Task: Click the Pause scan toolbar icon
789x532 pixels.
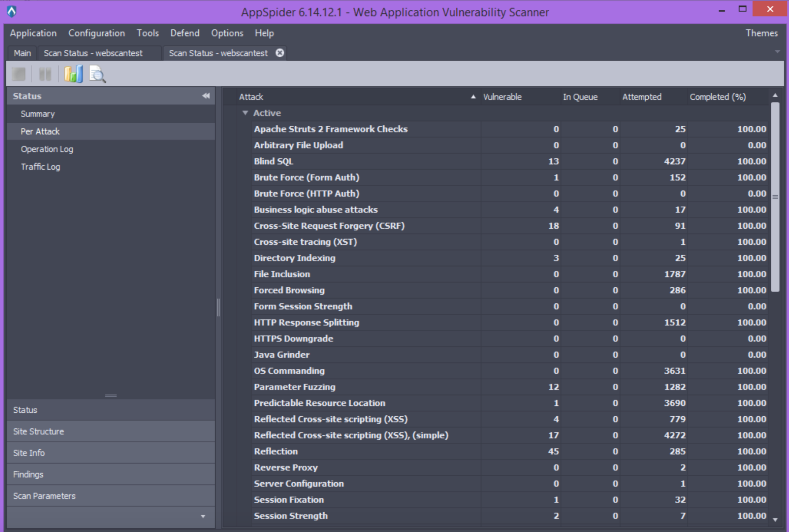Action: 45,74
